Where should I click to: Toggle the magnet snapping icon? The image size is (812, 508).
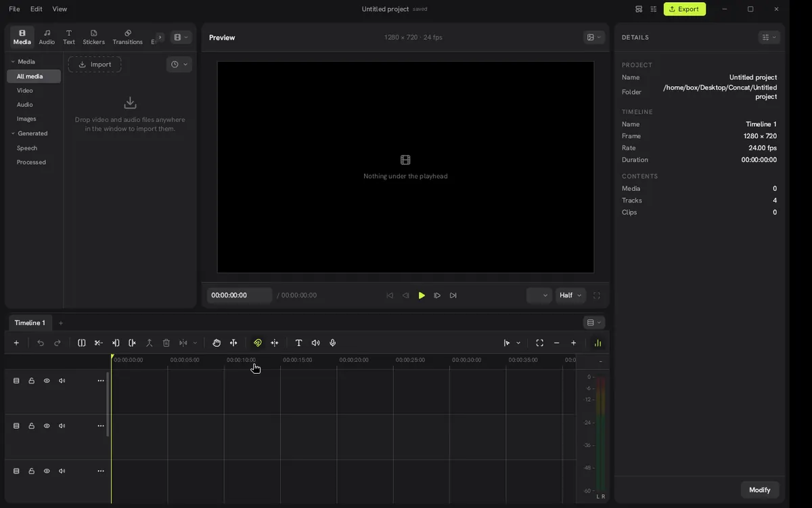[x=258, y=343]
